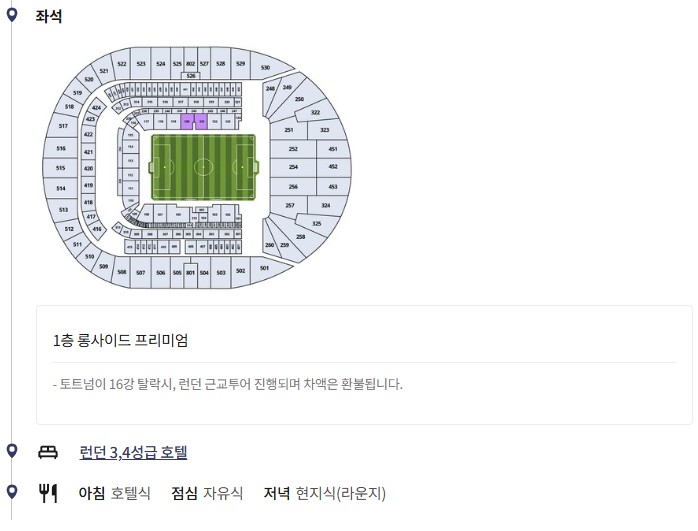Open the 런던 3,4성급 호텔 link
Screen dimensions: 698x531
(x=133, y=452)
